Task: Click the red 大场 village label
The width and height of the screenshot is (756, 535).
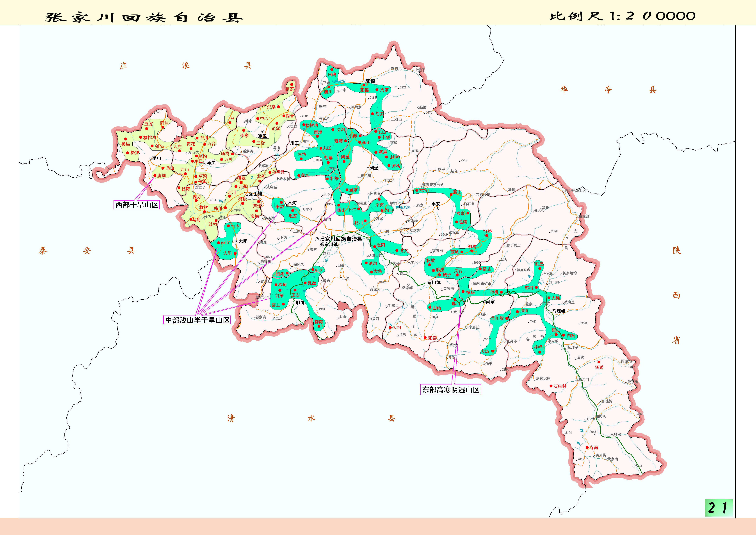Action: (x=485, y=352)
